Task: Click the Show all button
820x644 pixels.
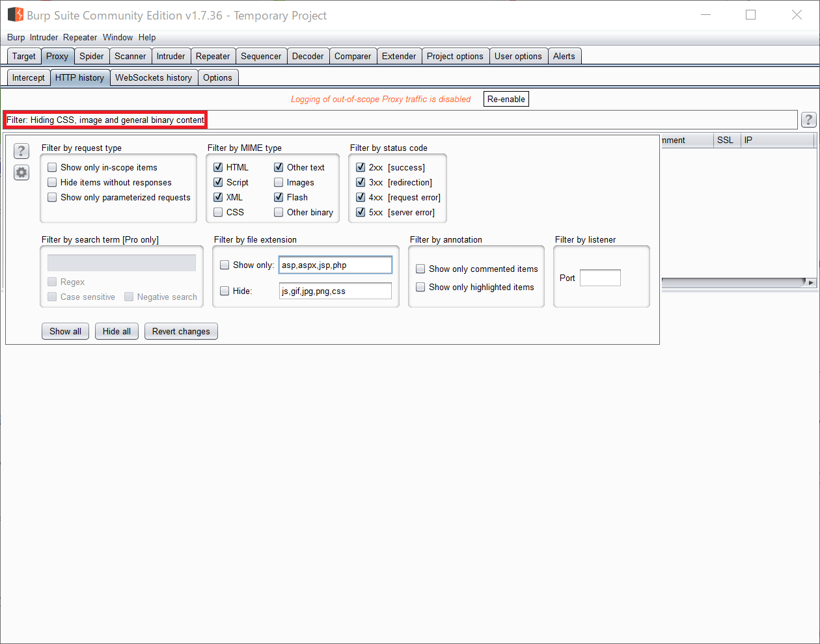Action: point(66,331)
